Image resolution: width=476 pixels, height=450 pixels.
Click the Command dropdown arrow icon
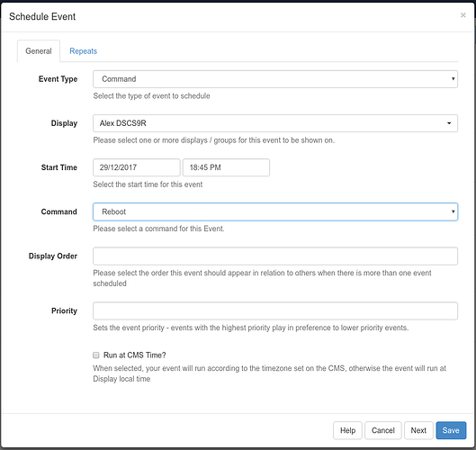[x=453, y=211]
